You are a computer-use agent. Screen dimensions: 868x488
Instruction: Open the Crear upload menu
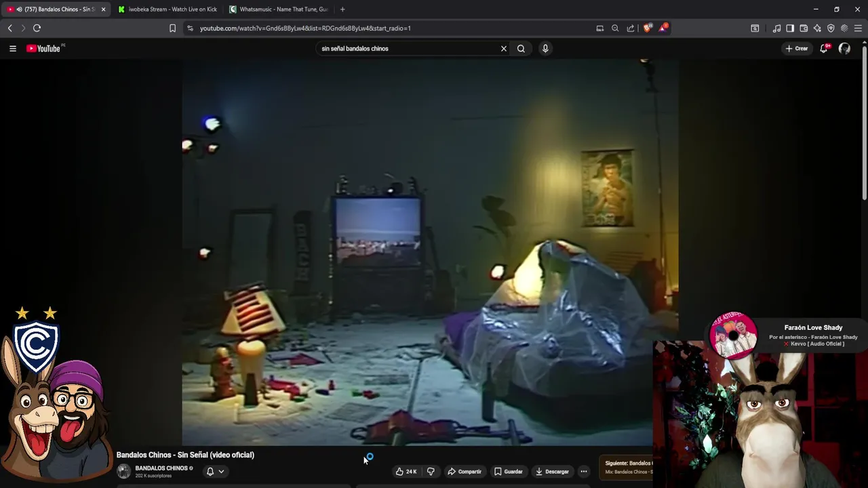[x=796, y=48]
